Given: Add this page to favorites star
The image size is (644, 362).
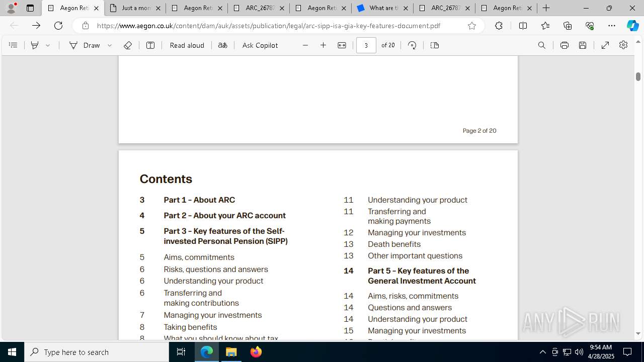Looking at the screenshot, I should tap(472, 26).
